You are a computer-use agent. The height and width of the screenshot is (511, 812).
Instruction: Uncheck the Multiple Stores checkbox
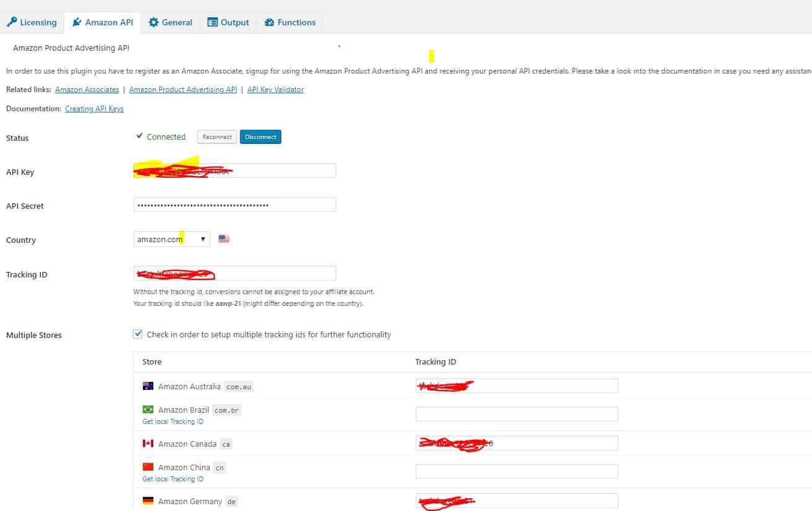click(x=138, y=334)
